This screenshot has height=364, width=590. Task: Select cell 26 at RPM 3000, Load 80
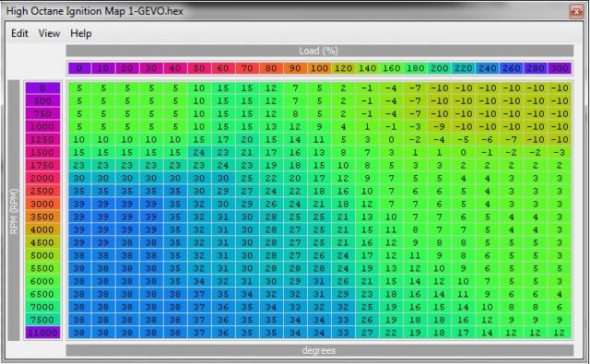click(271, 204)
